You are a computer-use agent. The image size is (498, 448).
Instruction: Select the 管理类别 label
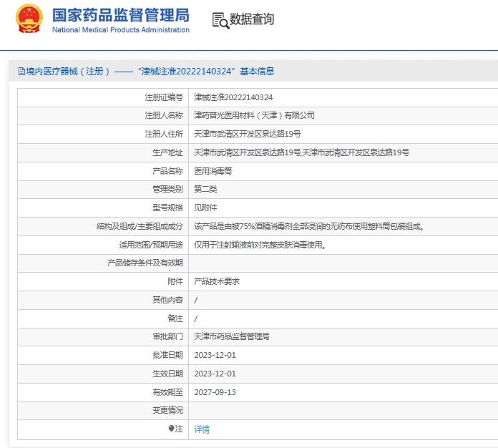point(167,189)
